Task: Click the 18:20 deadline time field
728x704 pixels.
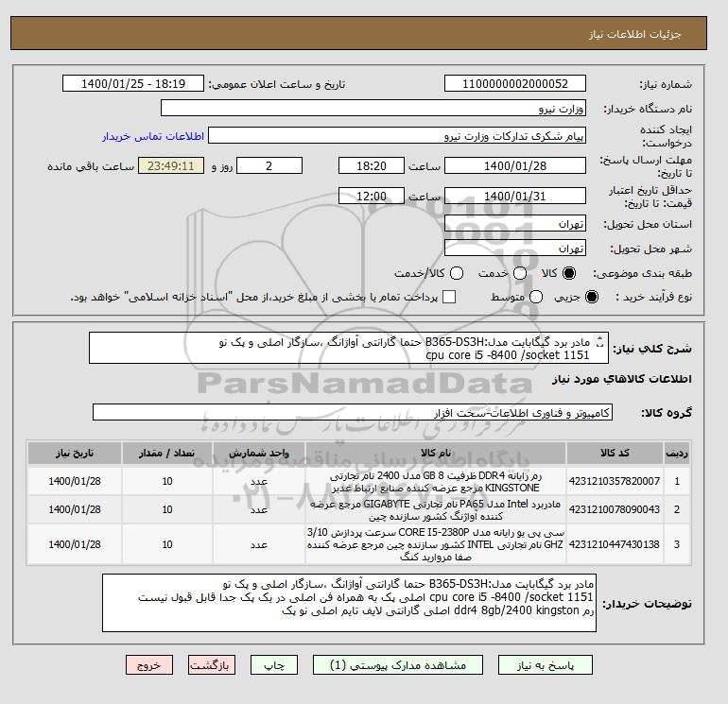Action: [371, 165]
